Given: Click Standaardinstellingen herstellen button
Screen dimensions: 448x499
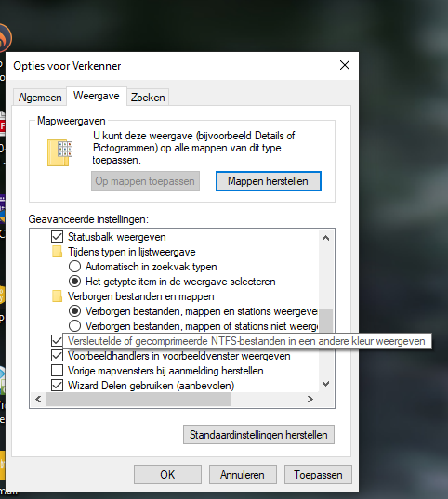Looking at the screenshot, I should point(258,435).
